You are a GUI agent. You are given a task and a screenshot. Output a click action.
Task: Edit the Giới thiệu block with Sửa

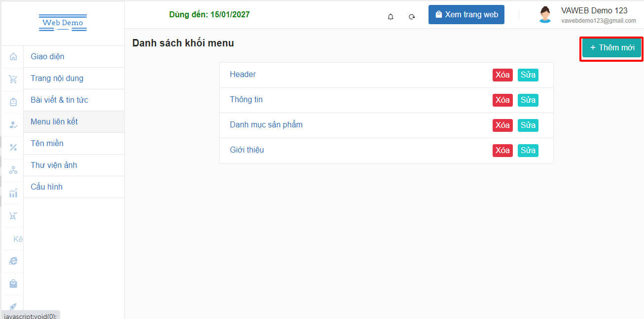528,150
